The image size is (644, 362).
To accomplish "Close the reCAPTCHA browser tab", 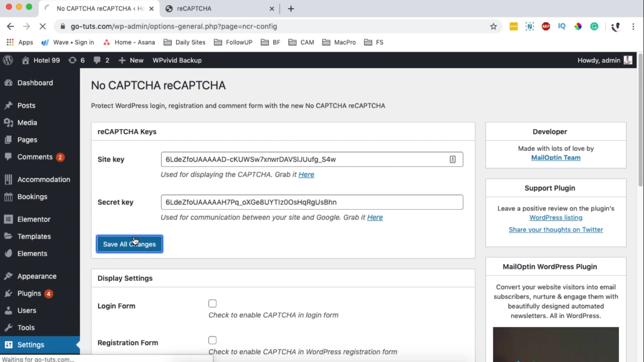I will (x=272, y=8).
